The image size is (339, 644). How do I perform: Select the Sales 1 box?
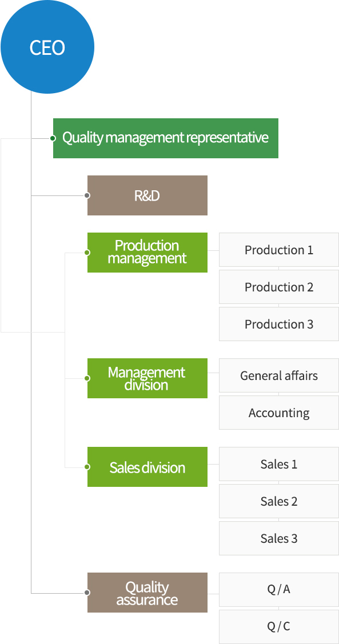click(279, 464)
